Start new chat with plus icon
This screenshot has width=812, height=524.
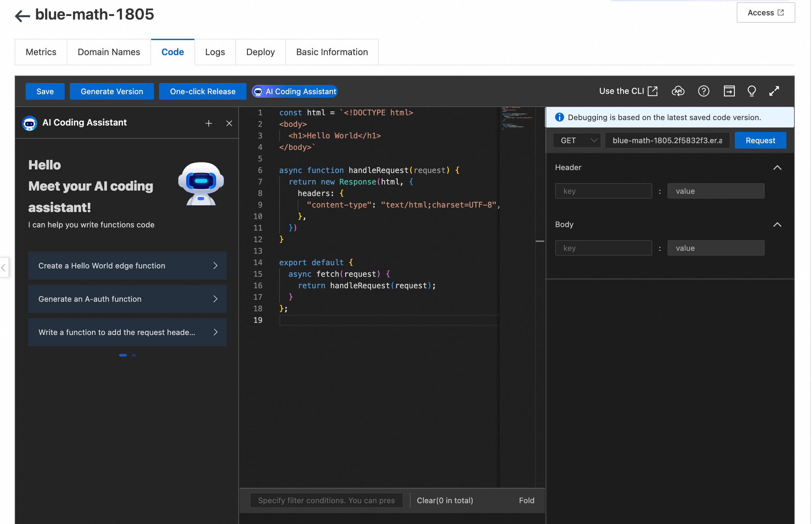pyautogui.click(x=208, y=123)
